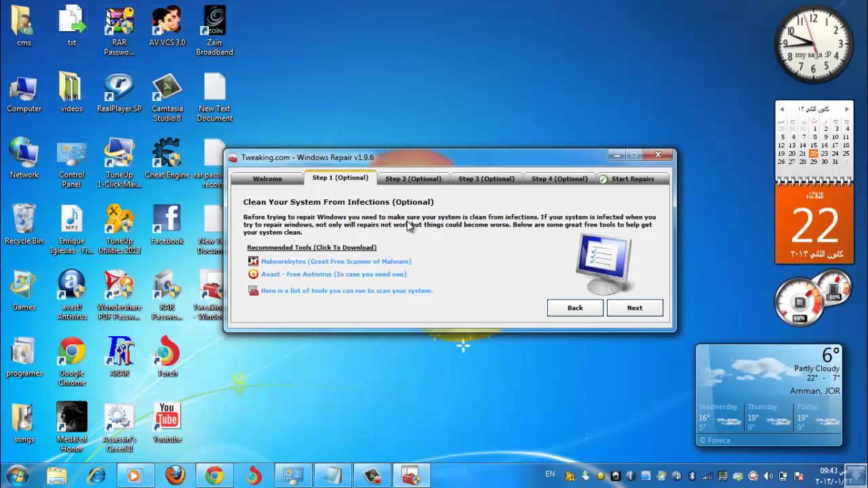
Task: Select the TuneUp 1-Click Maintenance shortcut
Action: (119, 164)
